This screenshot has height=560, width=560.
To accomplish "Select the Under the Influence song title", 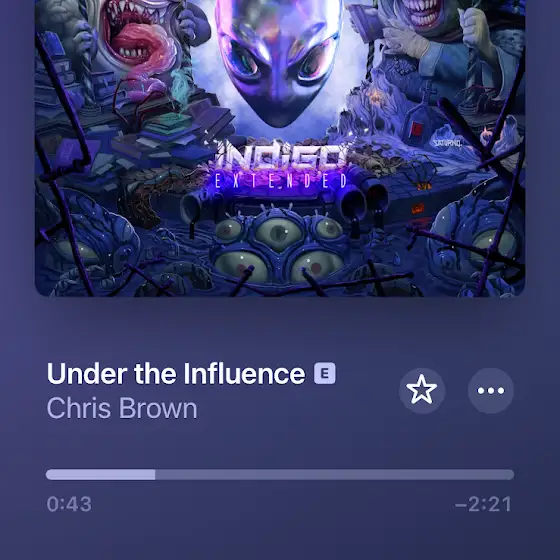I will point(176,373).
